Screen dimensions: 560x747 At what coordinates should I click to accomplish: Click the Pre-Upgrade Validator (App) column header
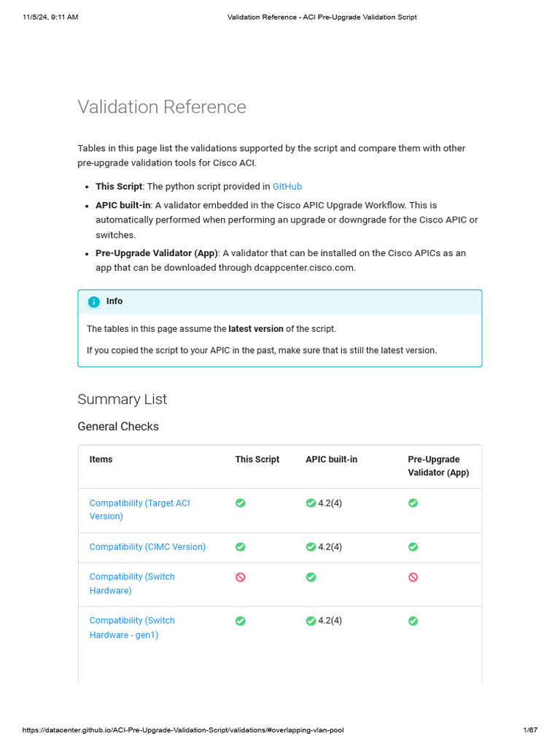(x=438, y=466)
